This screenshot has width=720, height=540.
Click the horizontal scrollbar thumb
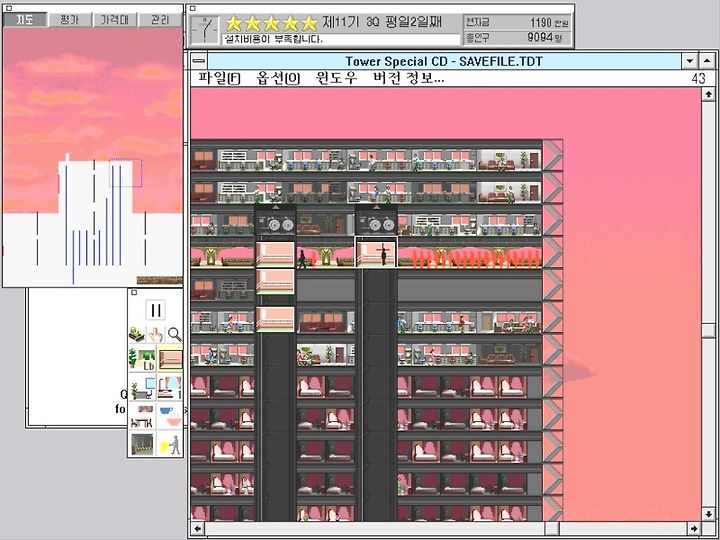click(551, 529)
